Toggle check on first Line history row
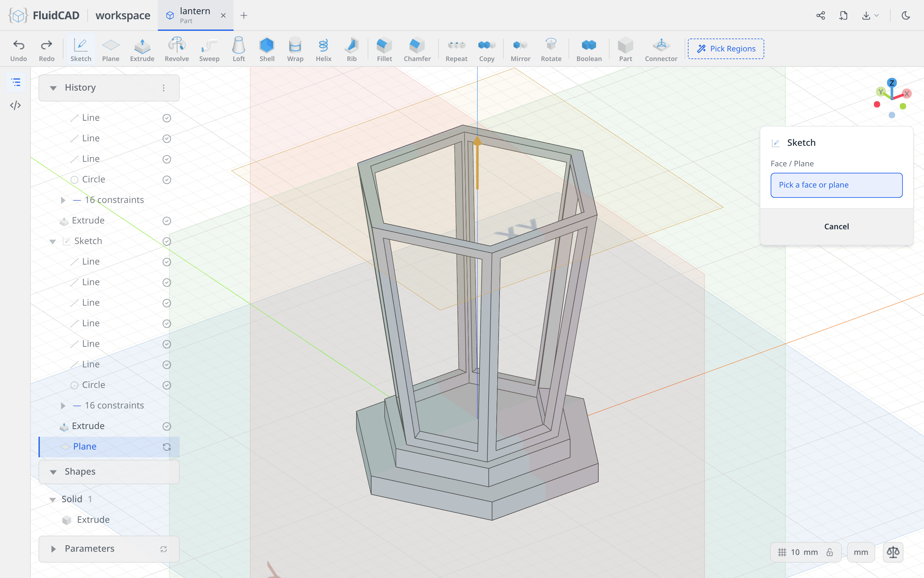 167,118
